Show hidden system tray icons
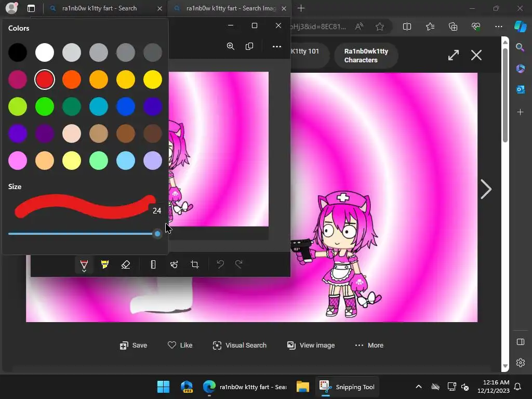 (x=419, y=387)
